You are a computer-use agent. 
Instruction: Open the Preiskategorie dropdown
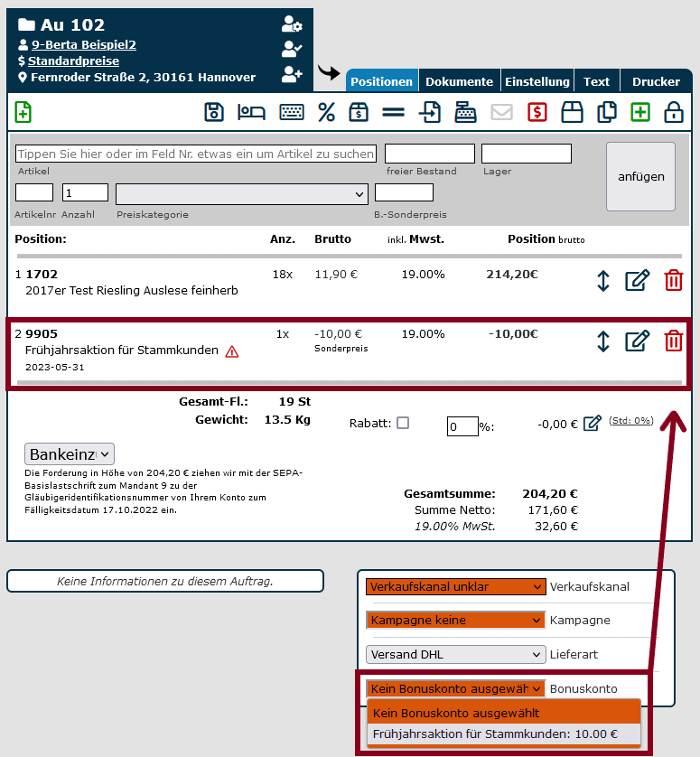click(x=241, y=193)
